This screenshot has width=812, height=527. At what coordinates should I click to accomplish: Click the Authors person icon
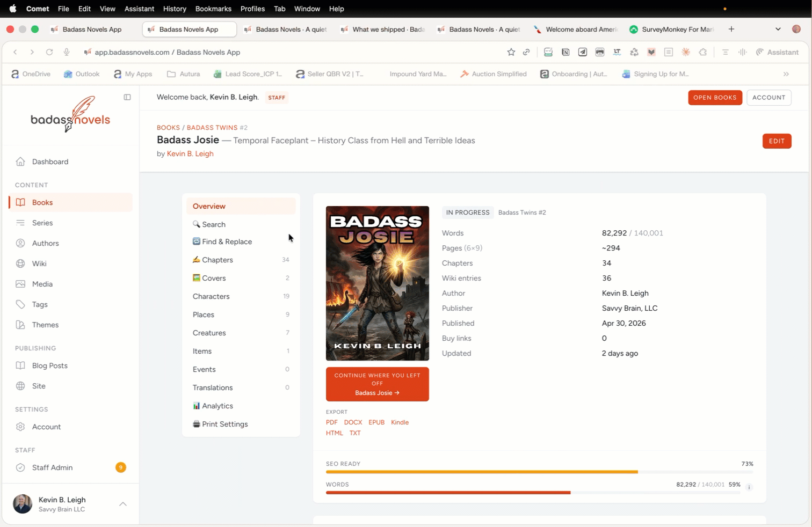[x=20, y=243]
